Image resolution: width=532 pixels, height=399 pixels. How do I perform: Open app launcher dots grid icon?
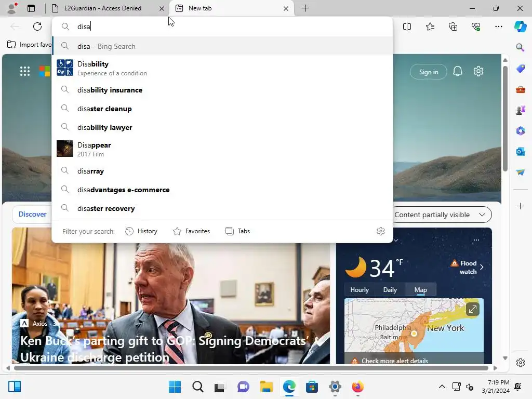point(25,71)
